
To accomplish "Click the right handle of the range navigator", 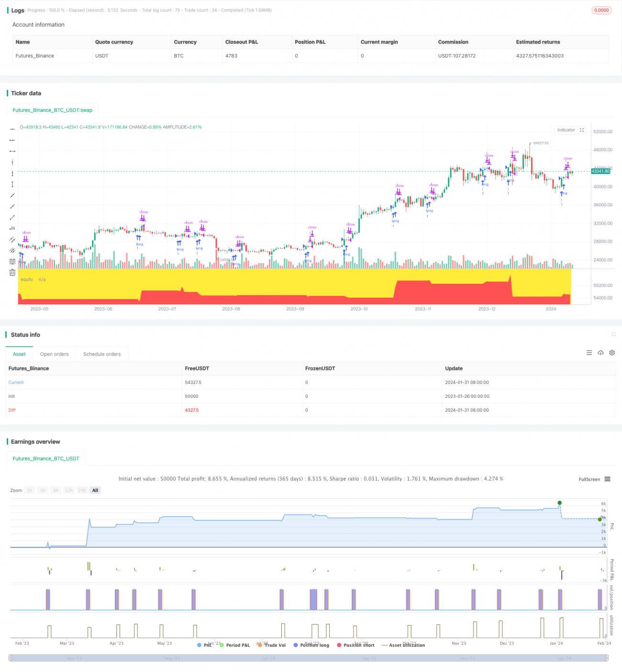I will click(607, 658).
